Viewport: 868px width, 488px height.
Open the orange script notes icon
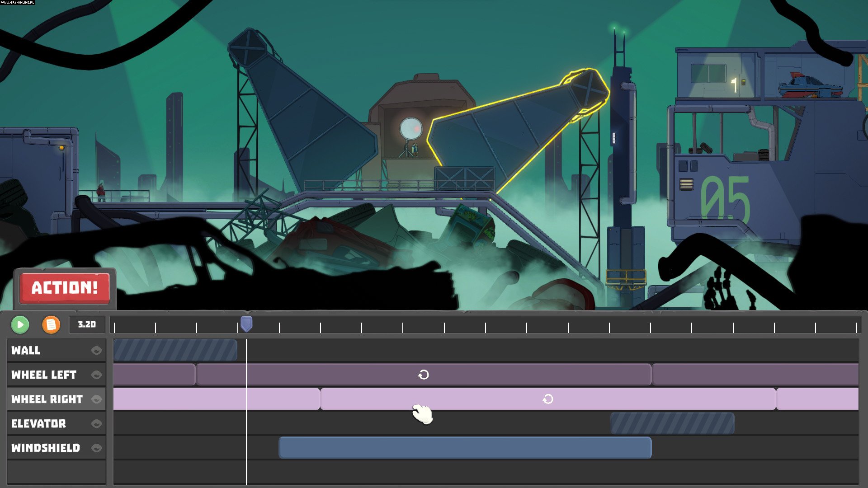pos(51,324)
